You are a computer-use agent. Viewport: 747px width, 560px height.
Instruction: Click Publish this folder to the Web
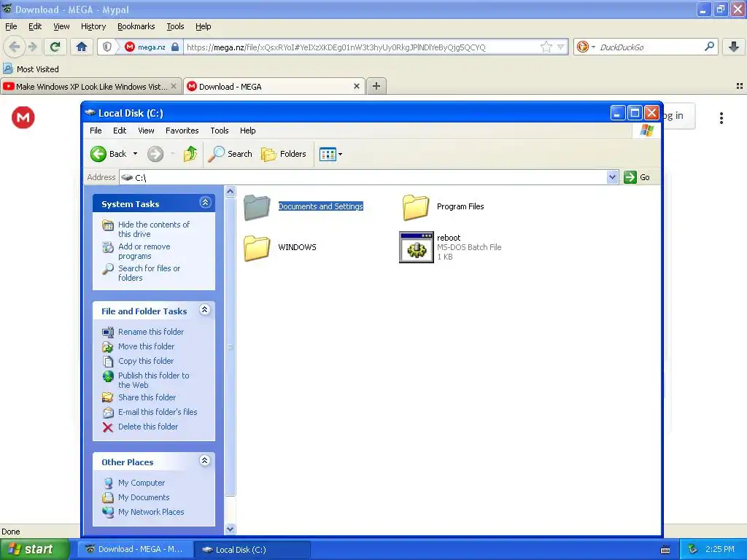pyautogui.click(x=153, y=380)
